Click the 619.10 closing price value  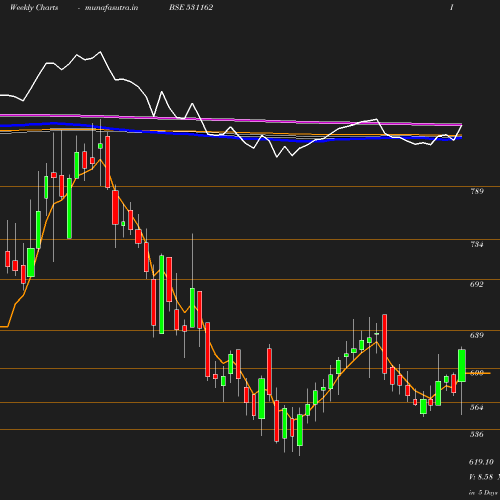pyautogui.click(x=481, y=462)
